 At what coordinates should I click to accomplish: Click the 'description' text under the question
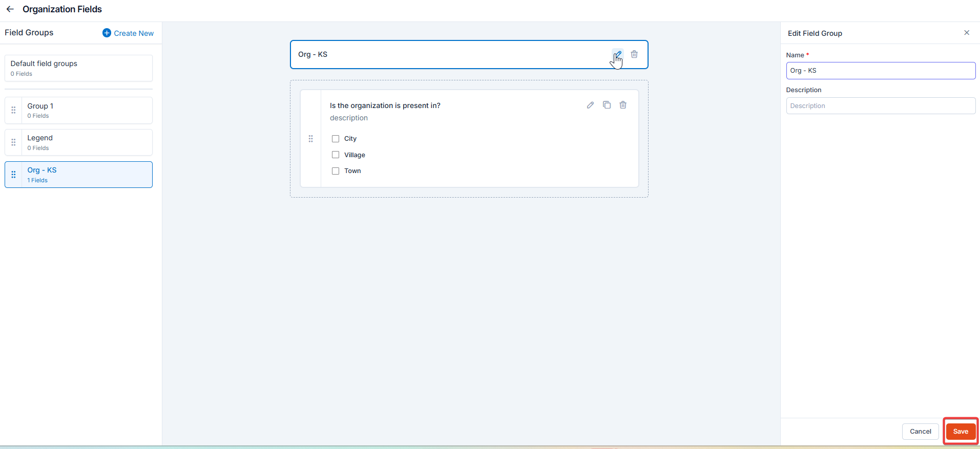(x=349, y=118)
